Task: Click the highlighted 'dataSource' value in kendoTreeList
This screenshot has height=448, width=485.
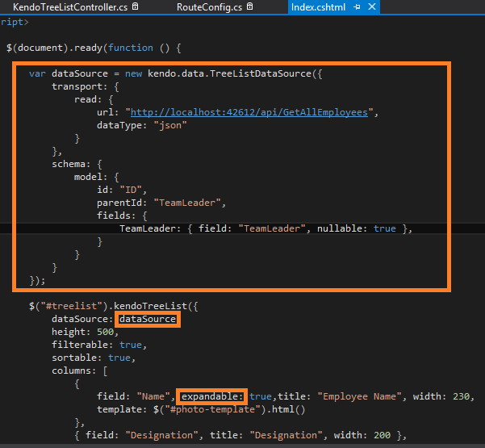Action: [x=148, y=319]
